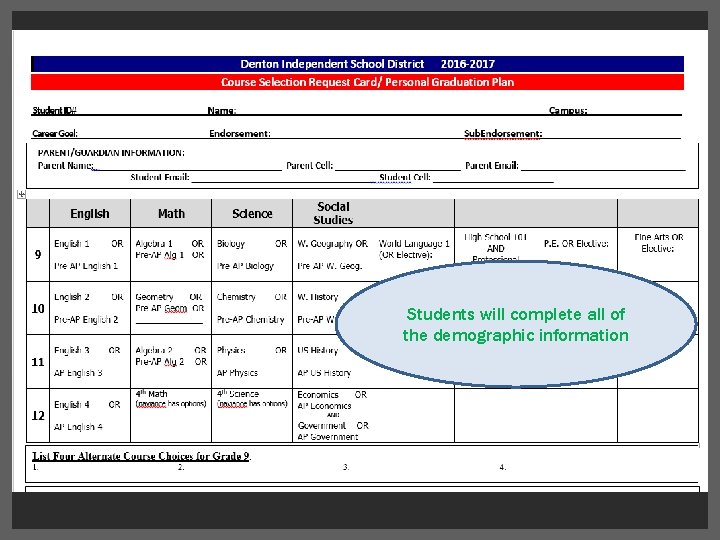Click the Parent Name blank line

[188, 169]
